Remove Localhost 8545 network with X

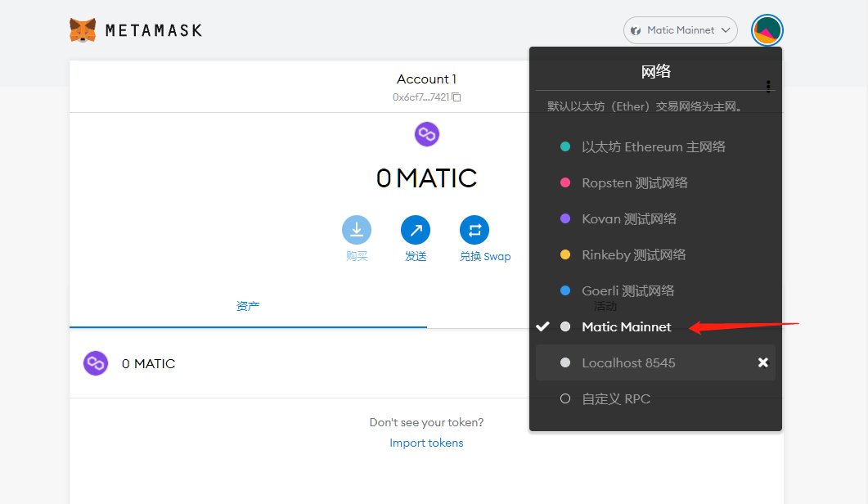click(762, 362)
